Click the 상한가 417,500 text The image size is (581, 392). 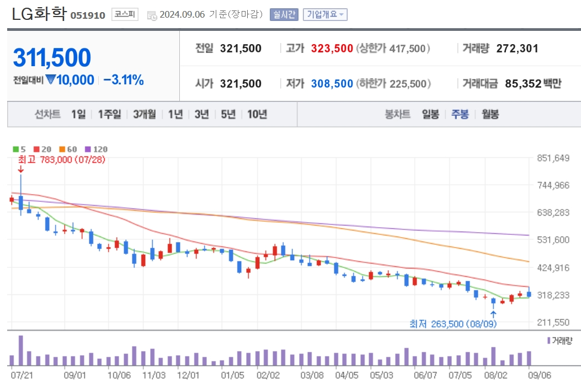(x=393, y=49)
